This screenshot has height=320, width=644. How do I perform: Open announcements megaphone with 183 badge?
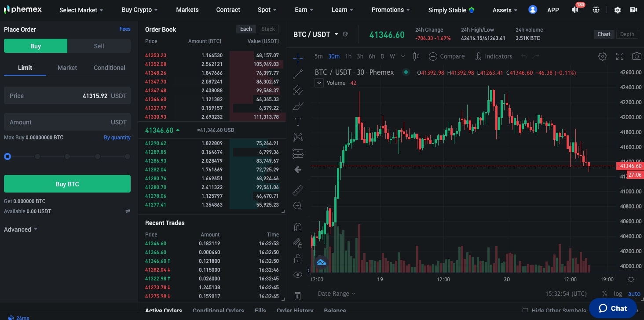point(576,9)
